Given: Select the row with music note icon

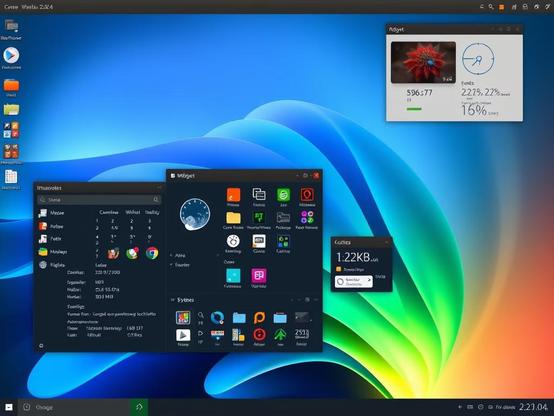Looking at the screenshot, I should coord(50,239).
